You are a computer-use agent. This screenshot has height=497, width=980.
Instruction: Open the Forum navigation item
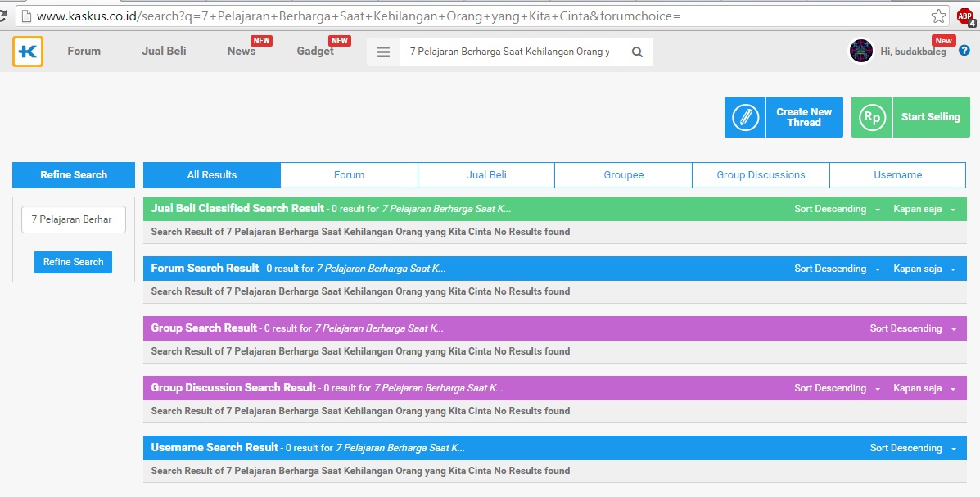(84, 52)
